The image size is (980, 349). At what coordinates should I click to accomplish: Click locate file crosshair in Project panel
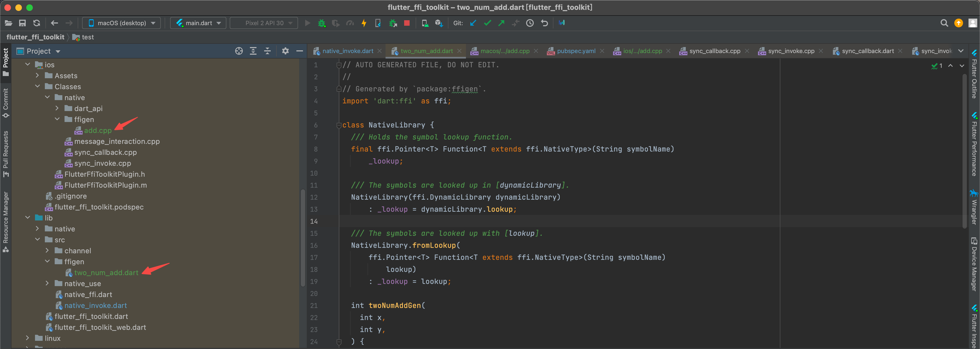238,51
